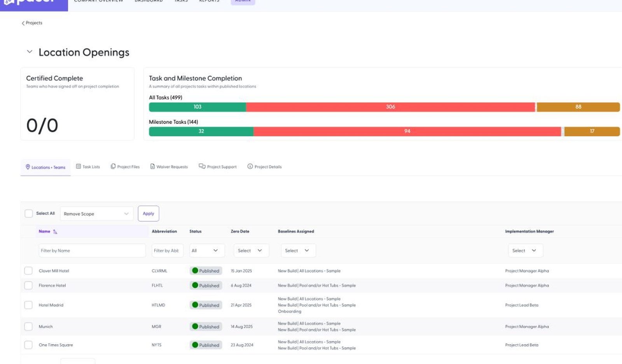This screenshot has width=622, height=364.
Task: Click red Milestone Tasks segment 94
Action: pyautogui.click(x=407, y=131)
